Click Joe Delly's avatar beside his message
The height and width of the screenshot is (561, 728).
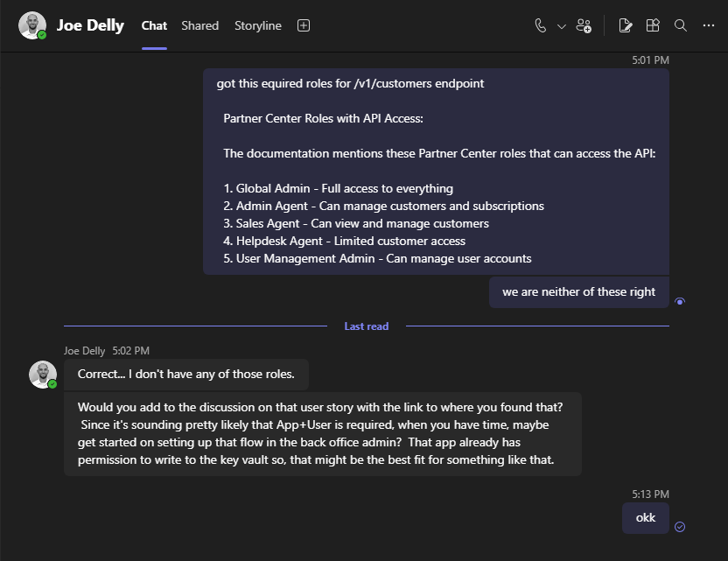click(43, 374)
